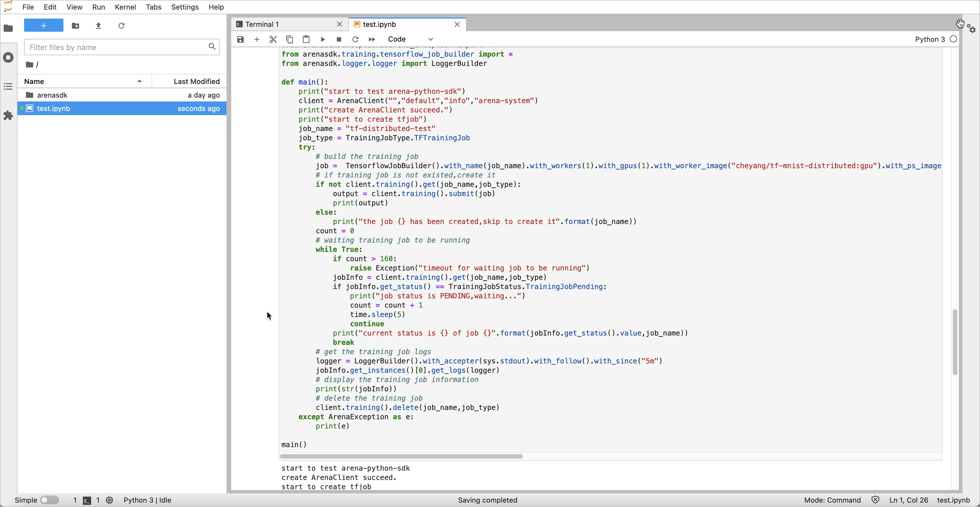980x507 pixels.
Task: Open the Extension Manager sidebar
Action: pyautogui.click(x=8, y=115)
